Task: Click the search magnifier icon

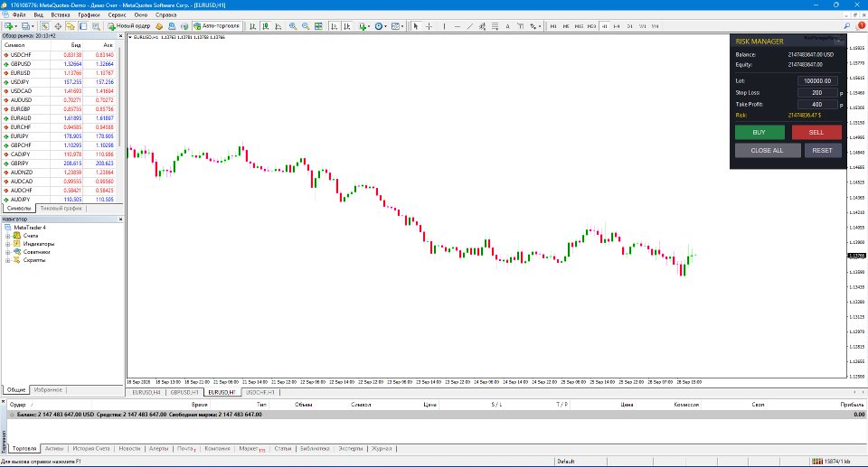Action: [x=847, y=26]
